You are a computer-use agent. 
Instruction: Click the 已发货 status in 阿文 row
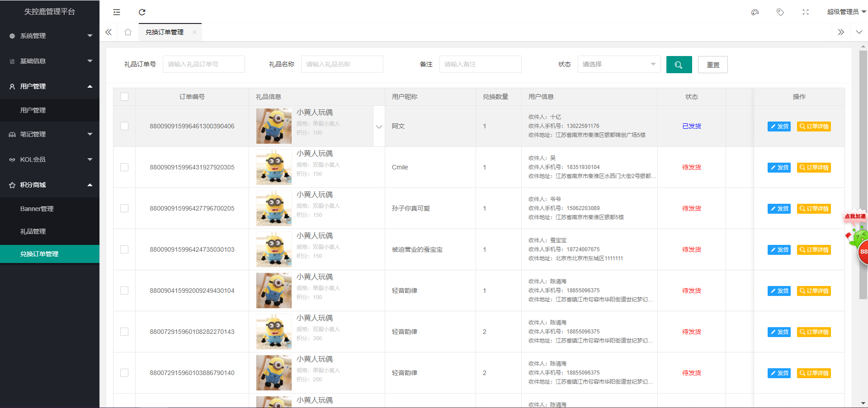click(692, 126)
